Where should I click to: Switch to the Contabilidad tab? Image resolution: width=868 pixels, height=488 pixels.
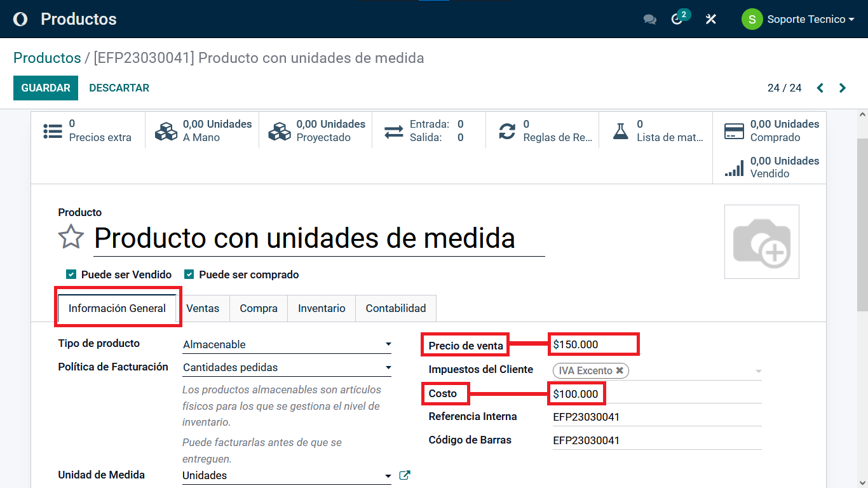coord(395,308)
